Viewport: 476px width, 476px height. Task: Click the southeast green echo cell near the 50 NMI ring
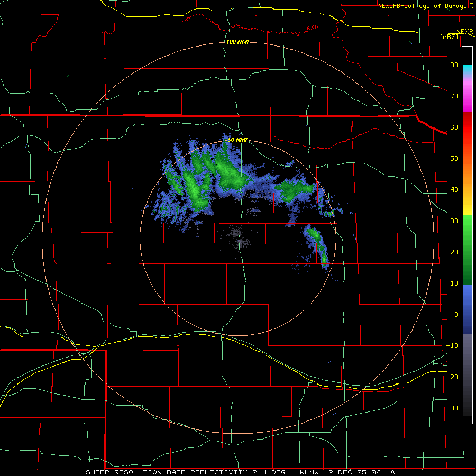pos(317,246)
